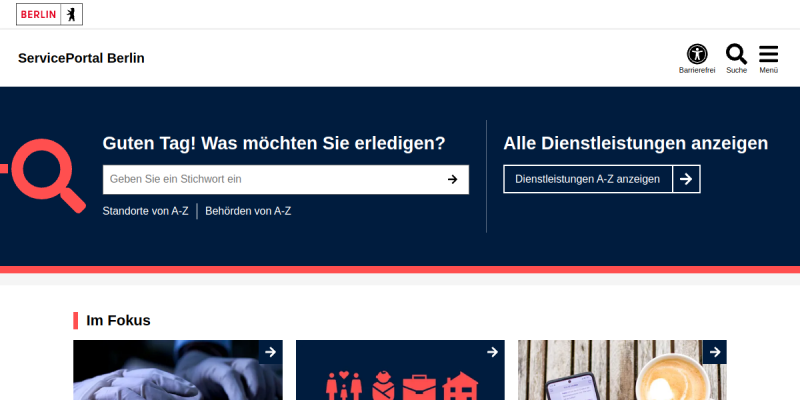Image resolution: width=800 pixels, height=400 pixels.
Task: Click Alle Dienstleistungen anzeigen heading
Action: (636, 143)
